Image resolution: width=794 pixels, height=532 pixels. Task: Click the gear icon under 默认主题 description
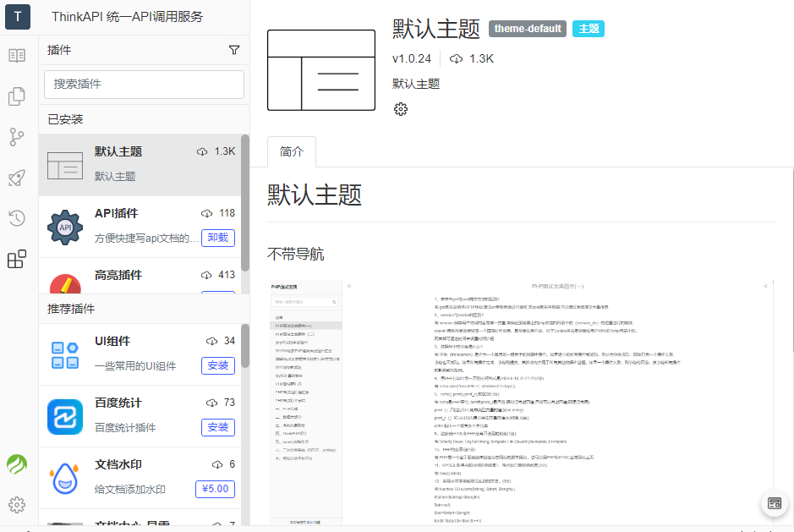400,108
